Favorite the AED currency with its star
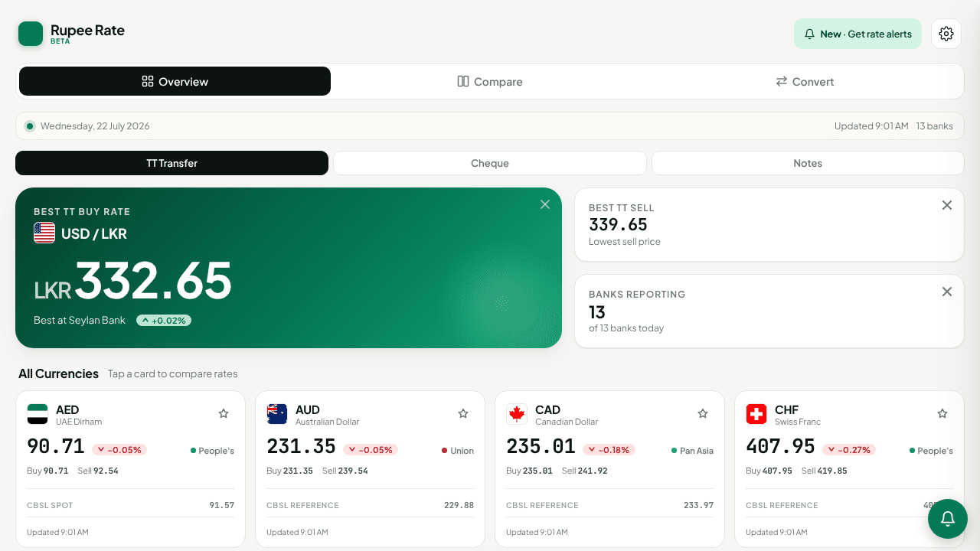 point(224,413)
